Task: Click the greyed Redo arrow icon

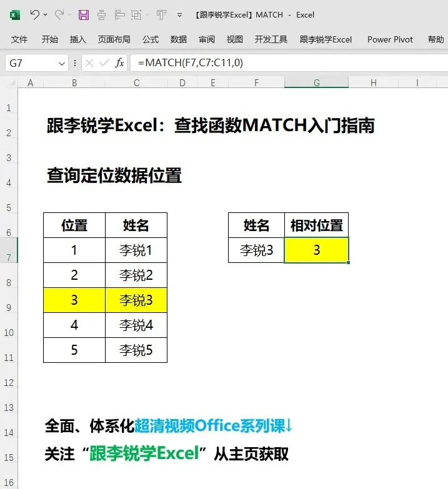Action: [x=59, y=14]
